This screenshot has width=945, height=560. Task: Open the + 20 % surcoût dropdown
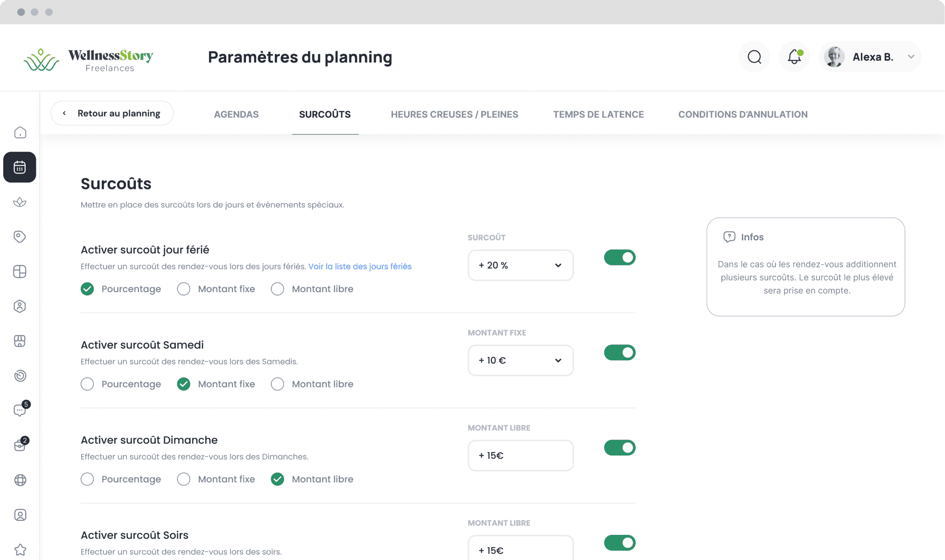click(x=521, y=266)
